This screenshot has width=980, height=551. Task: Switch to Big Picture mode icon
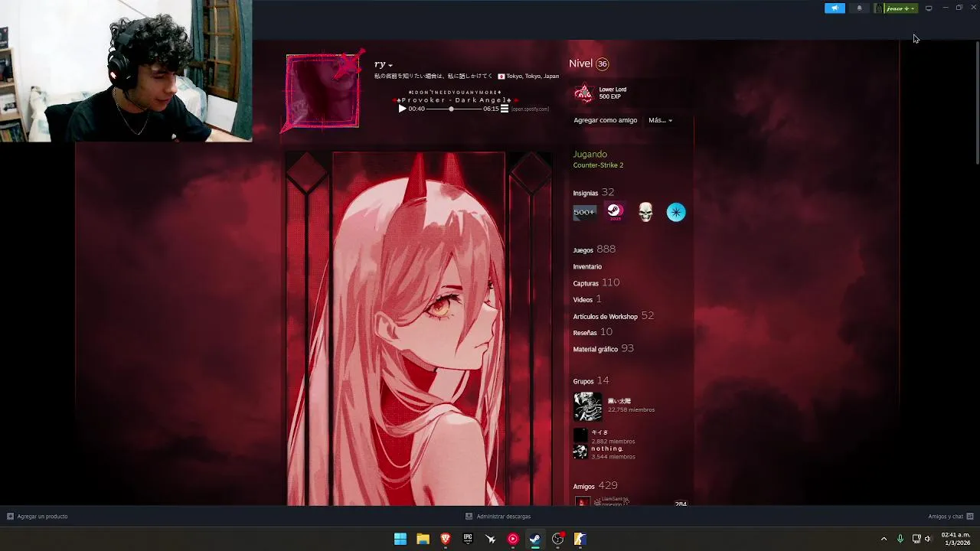click(929, 8)
